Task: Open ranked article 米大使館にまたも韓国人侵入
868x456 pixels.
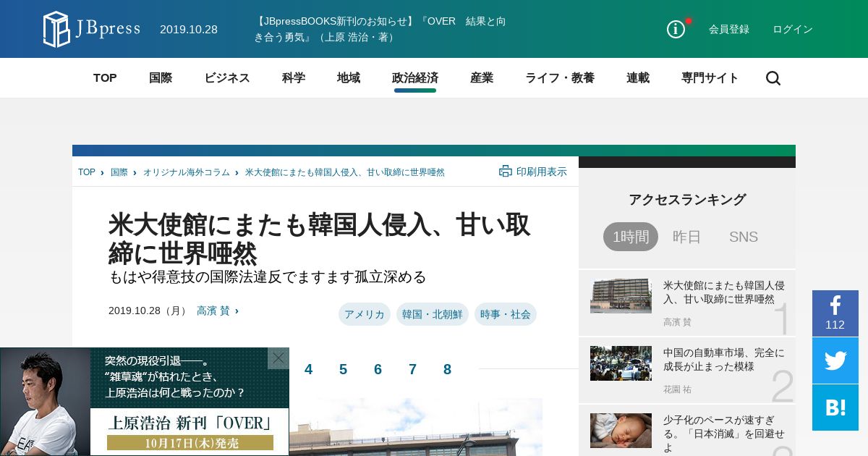Action: click(x=724, y=292)
